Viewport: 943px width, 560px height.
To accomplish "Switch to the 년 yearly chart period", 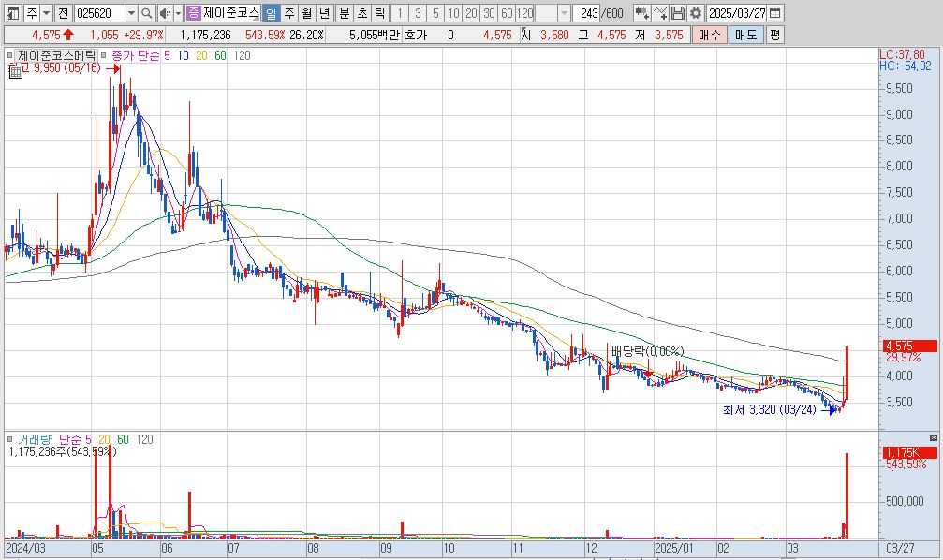I will pyautogui.click(x=324, y=12).
